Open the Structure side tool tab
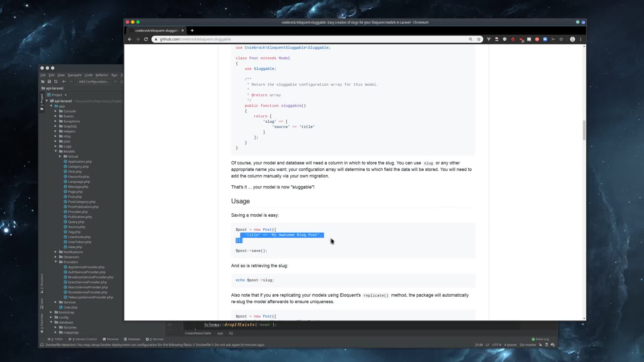 [x=42, y=283]
